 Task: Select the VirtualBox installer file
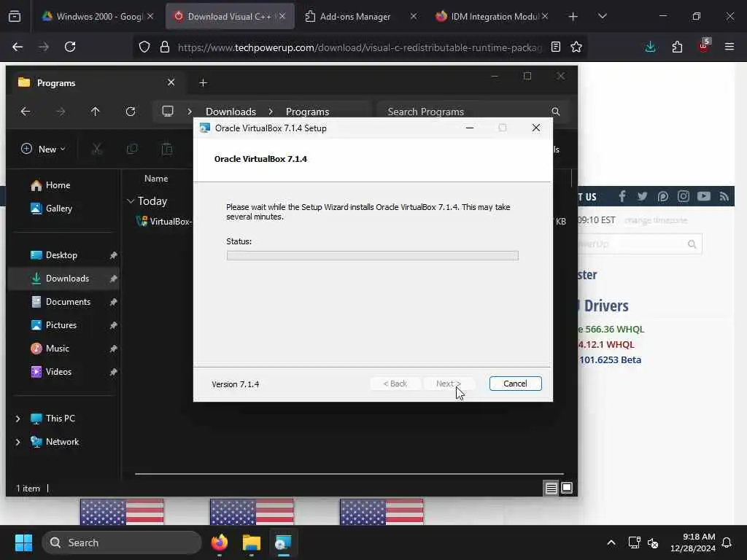click(x=164, y=222)
